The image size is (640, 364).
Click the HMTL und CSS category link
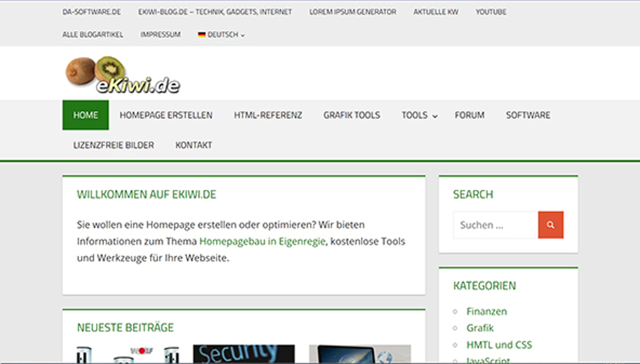[x=499, y=345]
